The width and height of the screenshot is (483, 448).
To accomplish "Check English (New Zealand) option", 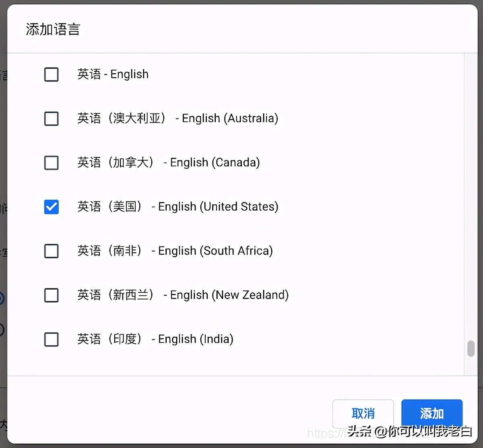I will tap(52, 295).
